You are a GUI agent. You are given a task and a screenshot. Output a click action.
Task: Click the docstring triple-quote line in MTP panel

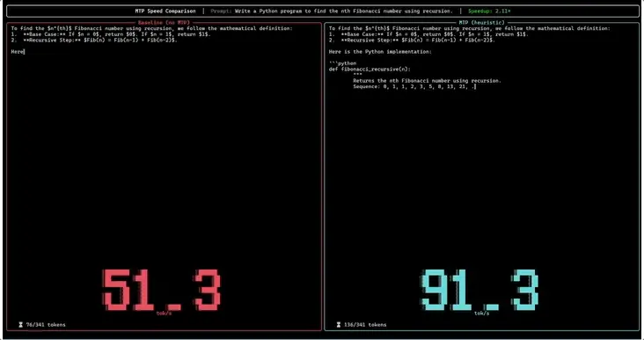point(357,75)
